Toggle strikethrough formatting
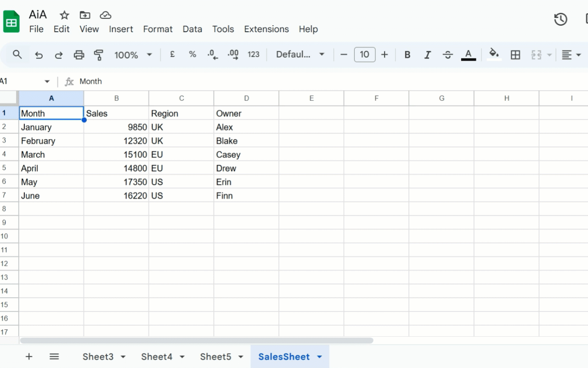Image resolution: width=588 pixels, height=368 pixels. 447,54
